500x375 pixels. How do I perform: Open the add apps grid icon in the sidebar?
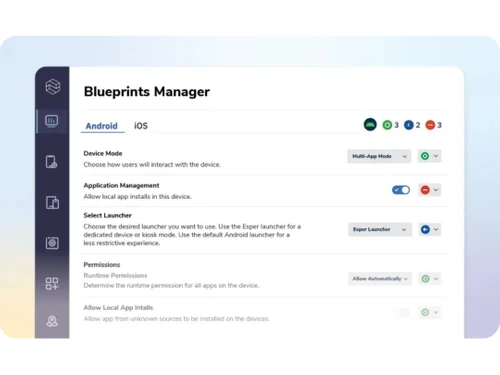pos(52,284)
